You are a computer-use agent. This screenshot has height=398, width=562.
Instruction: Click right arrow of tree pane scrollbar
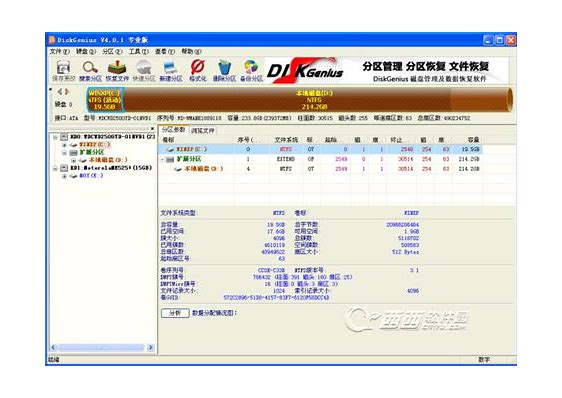click(151, 347)
